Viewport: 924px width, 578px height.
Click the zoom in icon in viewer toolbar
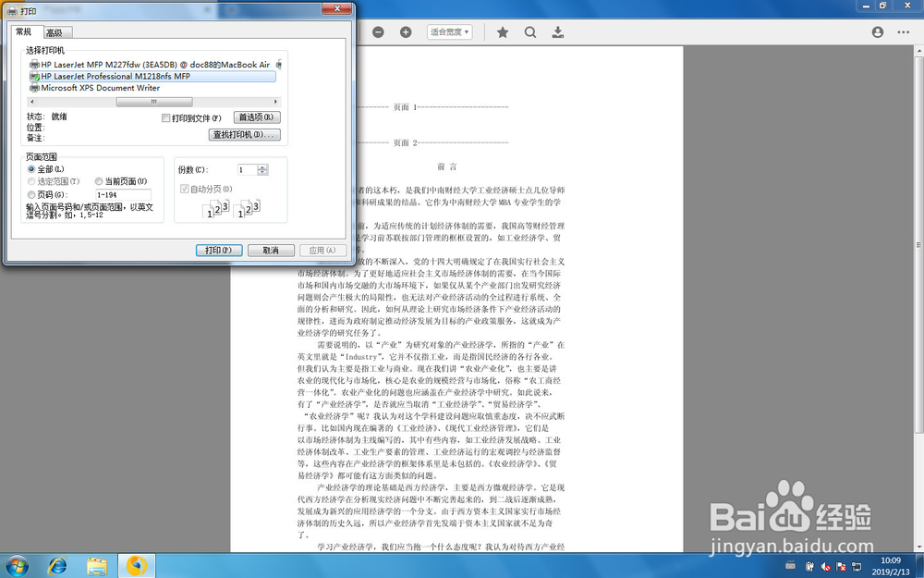pyautogui.click(x=407, y=31)
